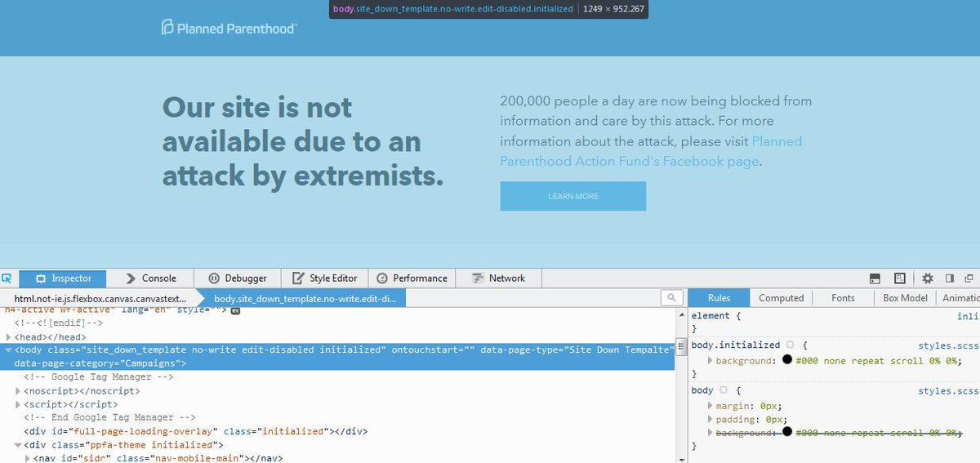Expand the script element node

click(18, 404)
